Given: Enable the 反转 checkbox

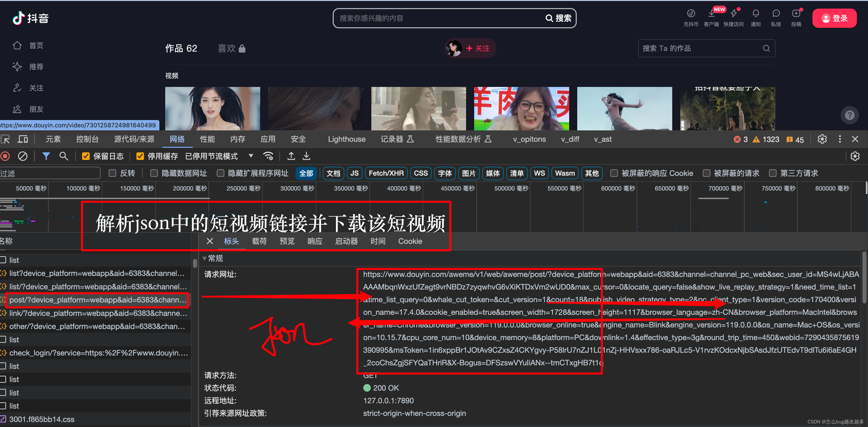Looking at the screenshot, I should coord(113,173).
